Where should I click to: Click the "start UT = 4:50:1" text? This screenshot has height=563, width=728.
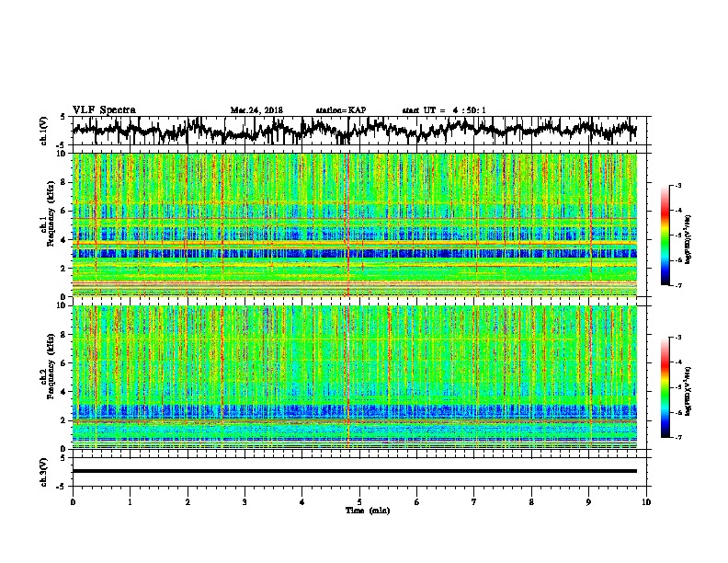[x=444, y=110]
